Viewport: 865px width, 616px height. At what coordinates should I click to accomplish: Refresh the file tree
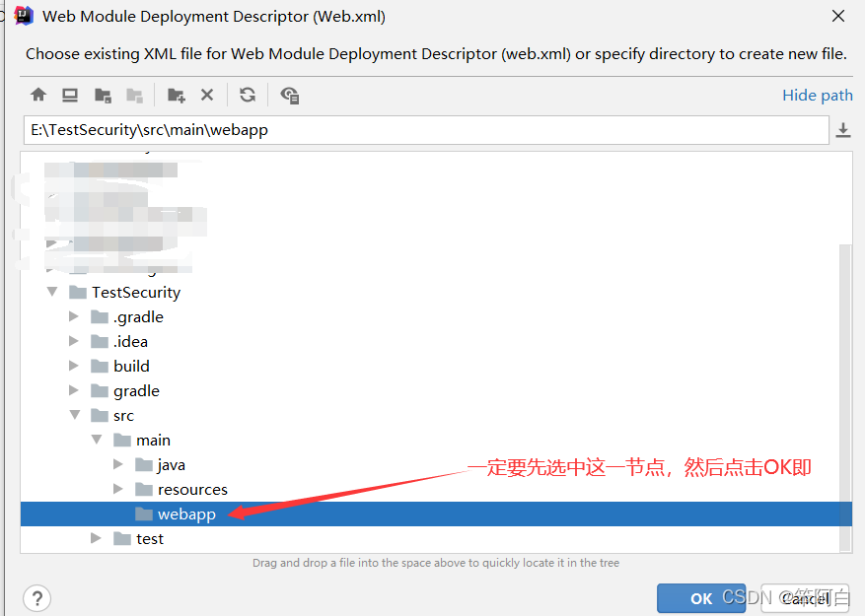click(248, 95)
